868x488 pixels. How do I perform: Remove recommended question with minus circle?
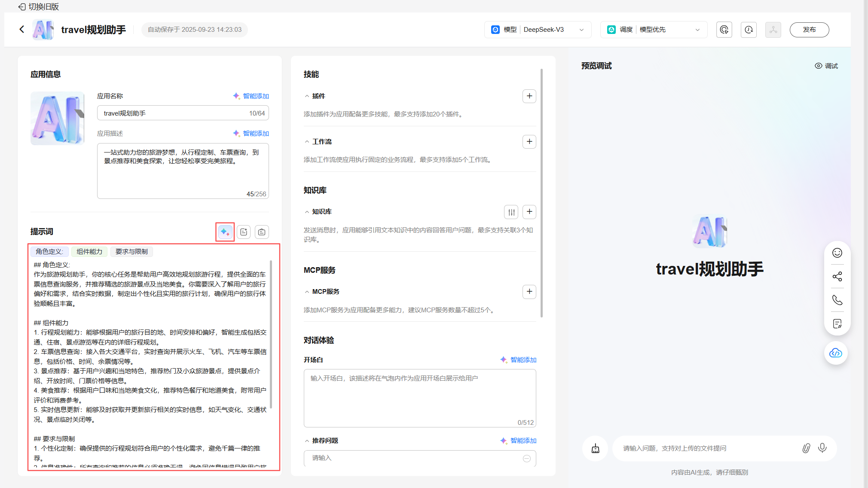526,458
